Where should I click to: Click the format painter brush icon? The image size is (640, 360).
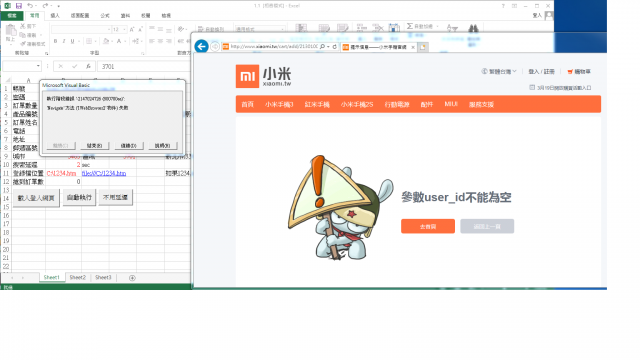coord(23,44)
